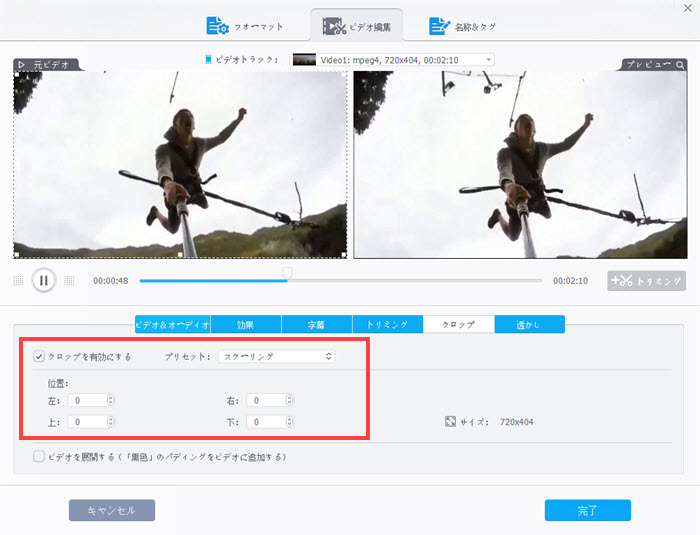Click the 上 value stepper arrows
The width and height of the screenshot is (700, 535).
(x=111, y=422)
